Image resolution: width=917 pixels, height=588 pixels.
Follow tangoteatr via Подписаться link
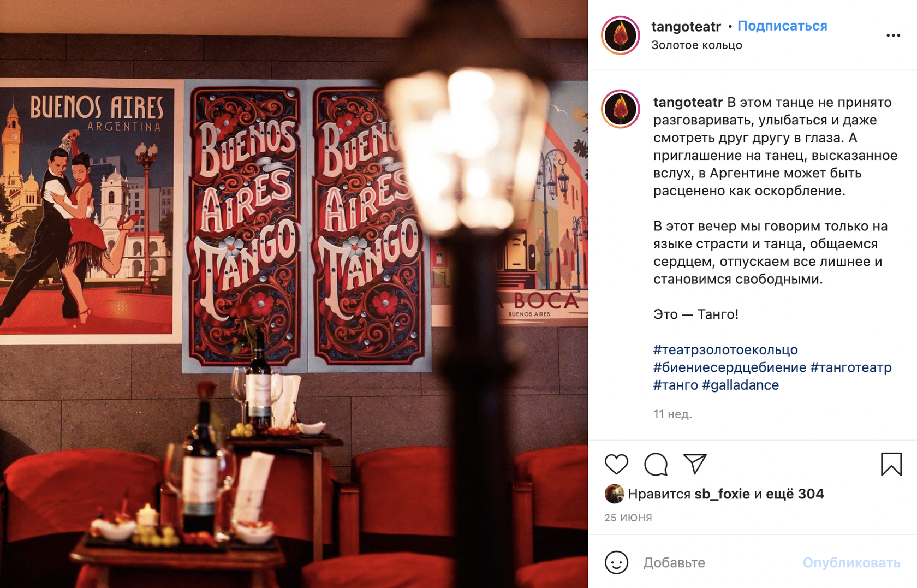[782, 26]
